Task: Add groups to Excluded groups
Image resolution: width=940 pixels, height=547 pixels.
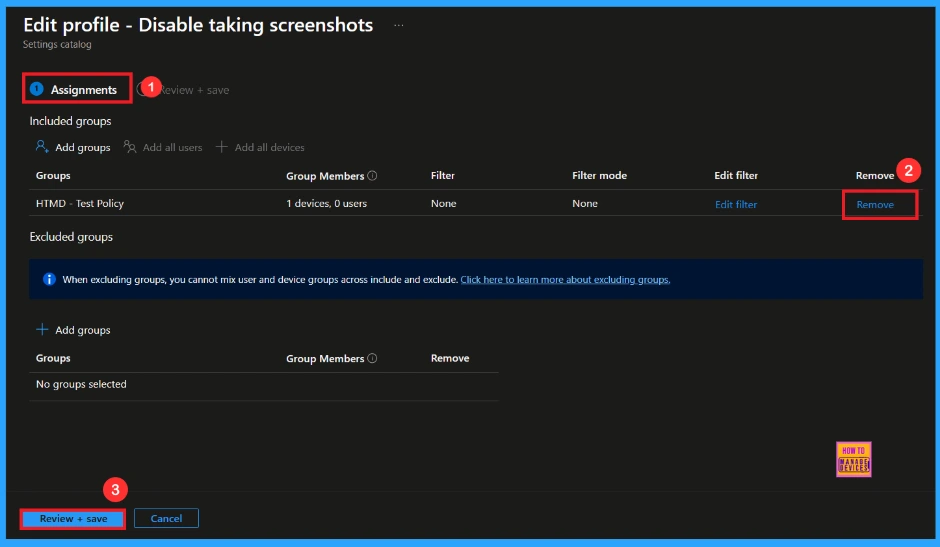Action: click(x=73, y=330)
